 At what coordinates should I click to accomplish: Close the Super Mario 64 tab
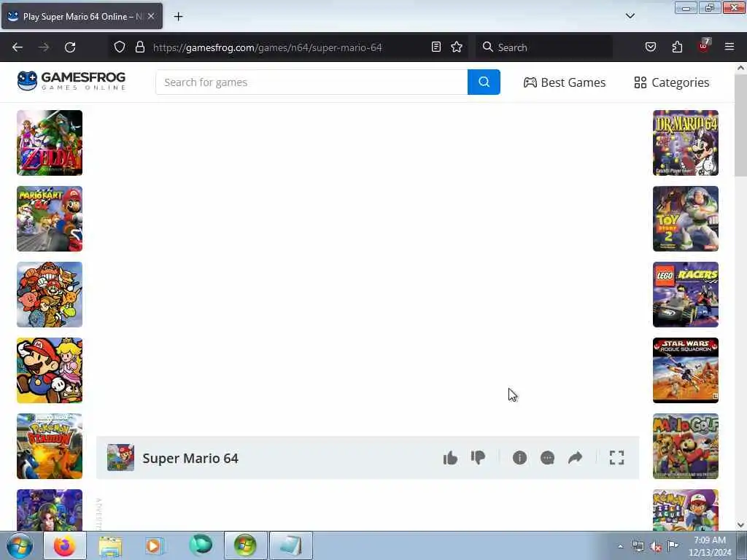coord(151,16)
